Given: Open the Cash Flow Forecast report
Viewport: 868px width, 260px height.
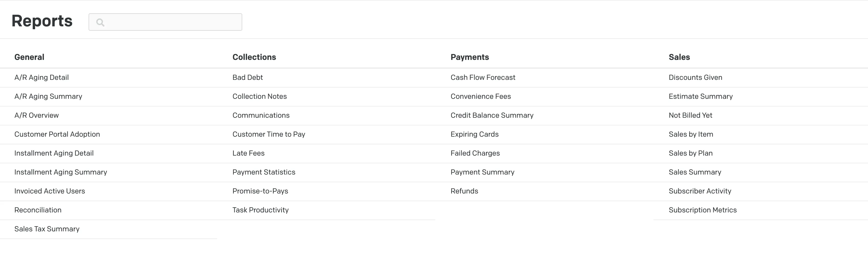Looking at the screenshot, I should (483, 78).
